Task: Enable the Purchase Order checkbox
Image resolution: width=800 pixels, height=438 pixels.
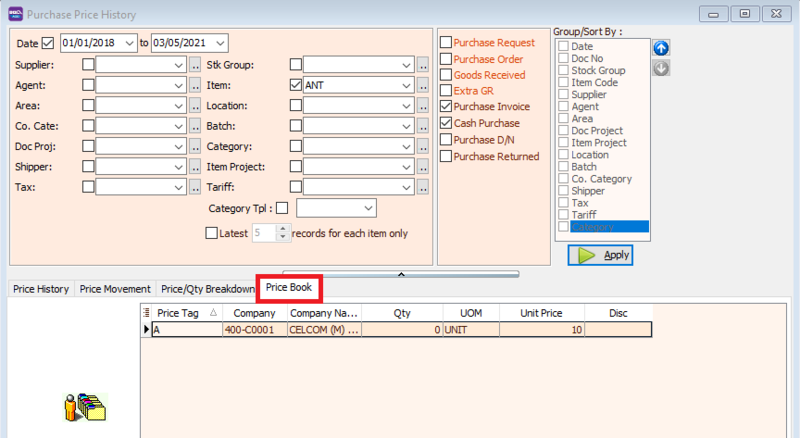Action: click(446, 59)
